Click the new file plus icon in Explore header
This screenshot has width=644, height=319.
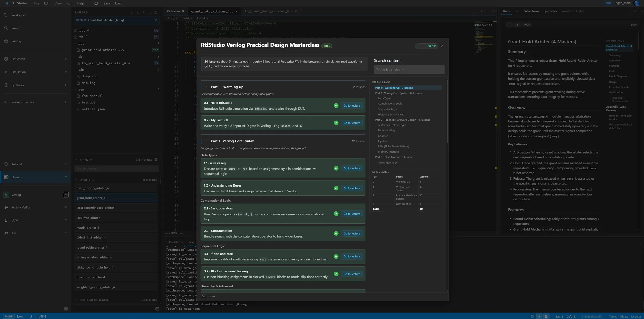click(144, 12)
